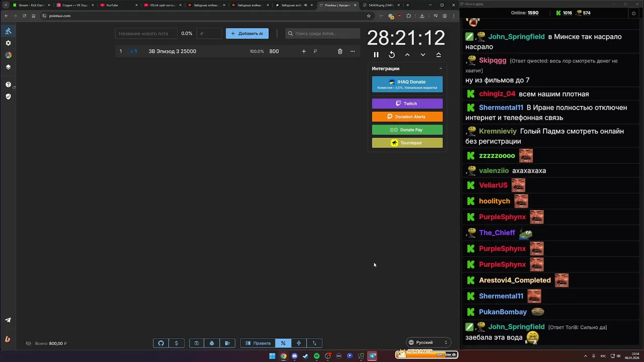Click the IHAQ Donate integration button
644x362 pixels.
(408, 84)
